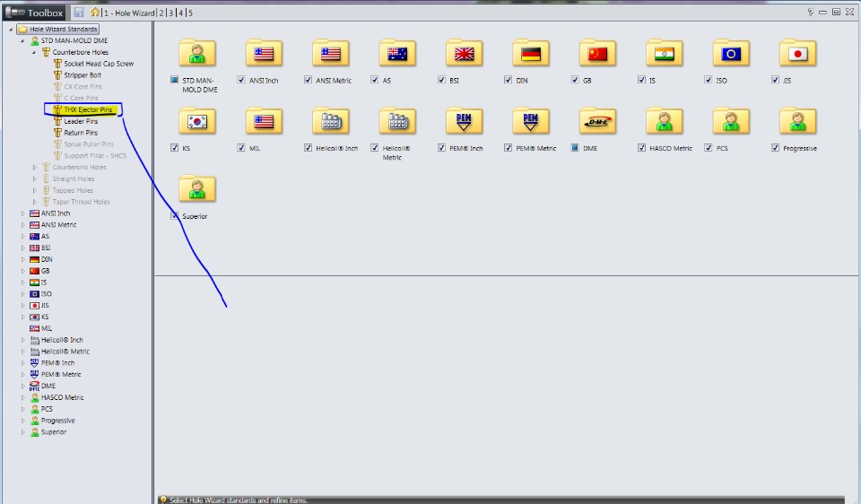Open the KS Korean standard folder
The width and height of the screenshot is (861, 504).
[x=197, y=121]
